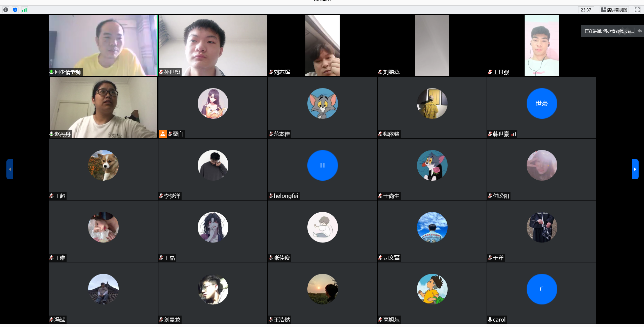
Task: Go to next page of participants
Action: click(x=635, y=169)
